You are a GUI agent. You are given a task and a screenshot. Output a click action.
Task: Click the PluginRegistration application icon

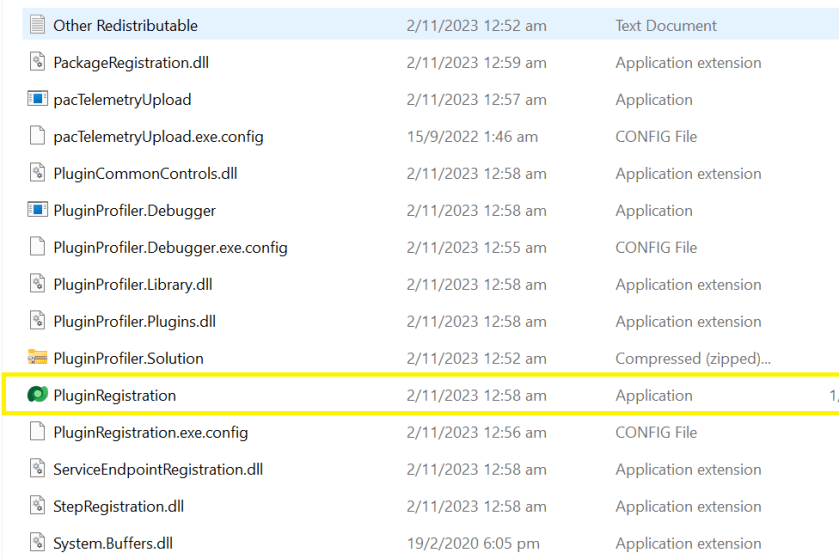point(37,395)
